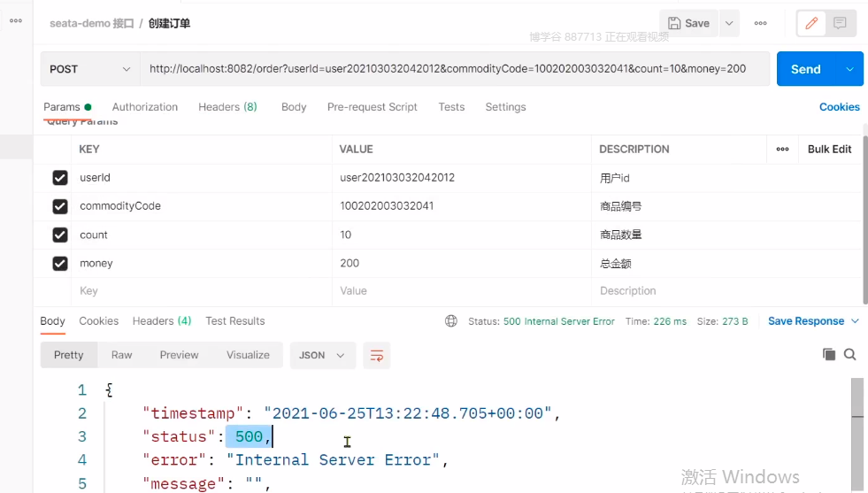Select the Raw view

(x=122, y=355)
